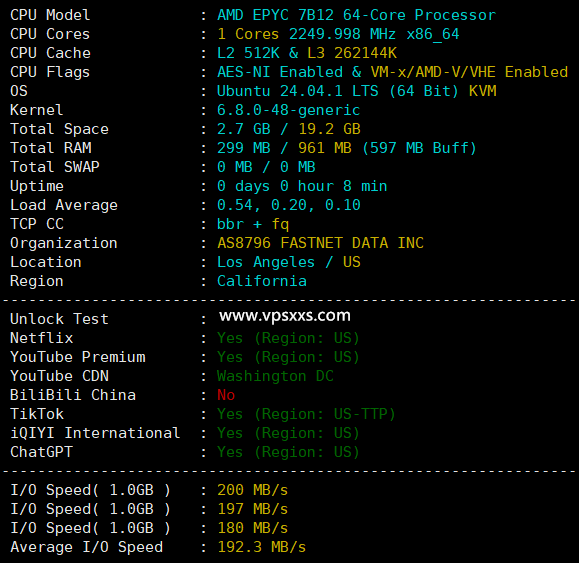Click the AS8796 FASTNET DATA INC organization
The height and width of the screenshot is (563, 579).
tap(321, 243)
